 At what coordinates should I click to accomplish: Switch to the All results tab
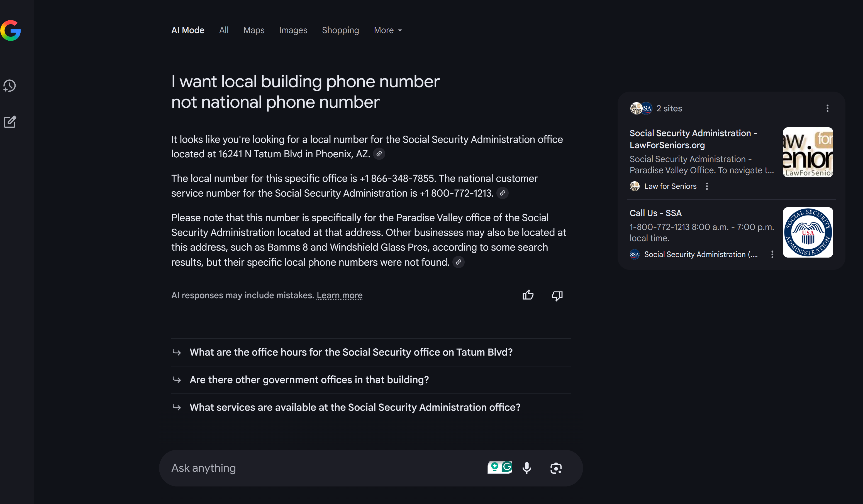pos(224,30)
